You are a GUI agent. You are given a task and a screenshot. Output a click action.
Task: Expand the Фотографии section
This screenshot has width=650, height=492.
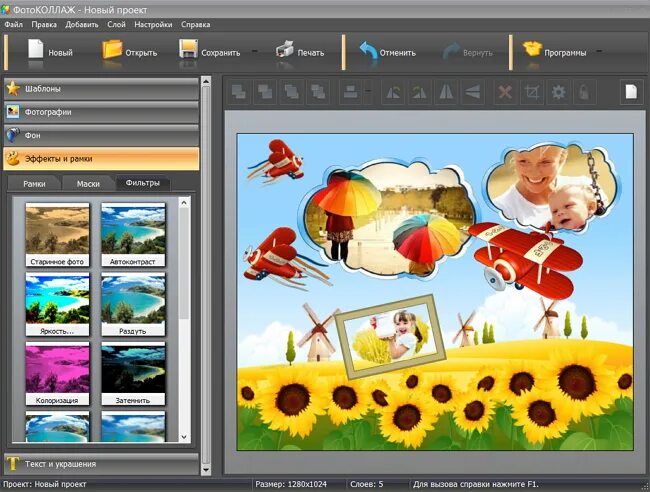point(101,112)
